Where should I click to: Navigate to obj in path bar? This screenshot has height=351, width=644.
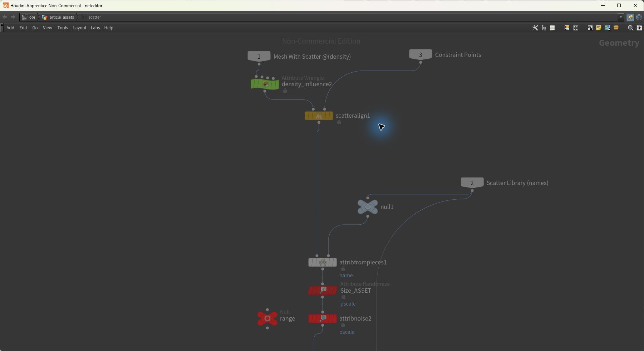click(29, 17)
